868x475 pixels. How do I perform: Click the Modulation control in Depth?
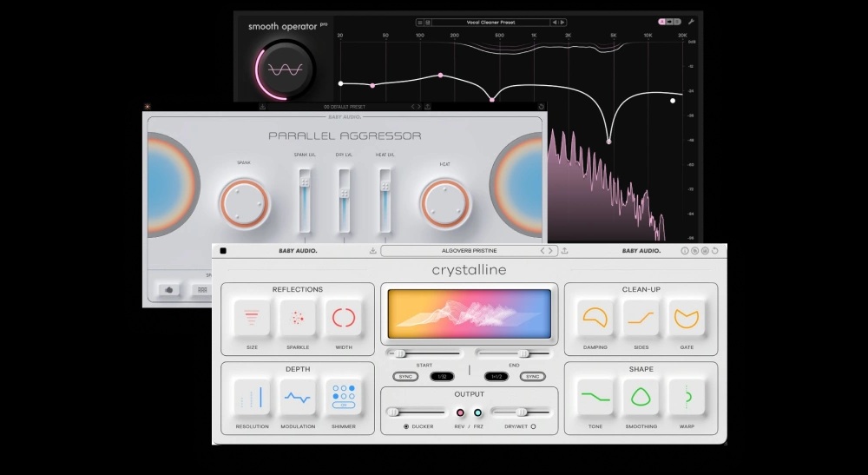(x=298, y=397)
